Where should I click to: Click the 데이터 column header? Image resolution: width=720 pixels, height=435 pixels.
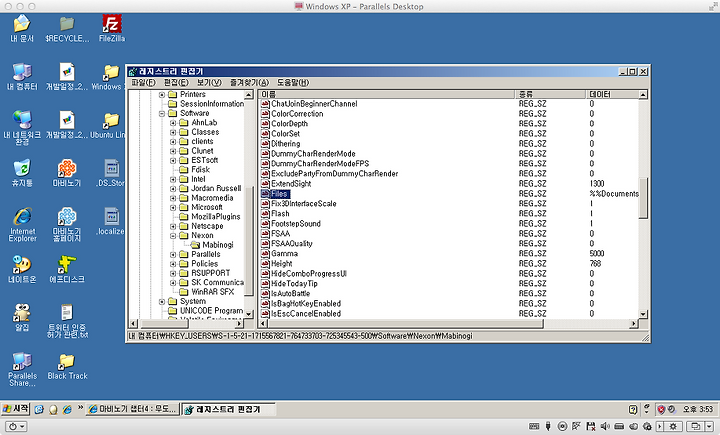pos(613,94)
